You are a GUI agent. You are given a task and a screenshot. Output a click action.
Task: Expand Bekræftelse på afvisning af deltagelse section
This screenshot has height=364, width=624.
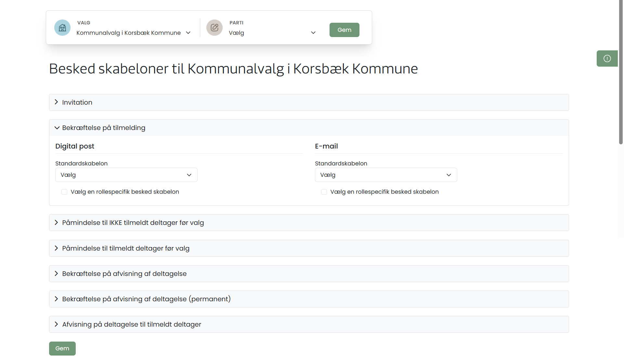[x=124, y=274]
